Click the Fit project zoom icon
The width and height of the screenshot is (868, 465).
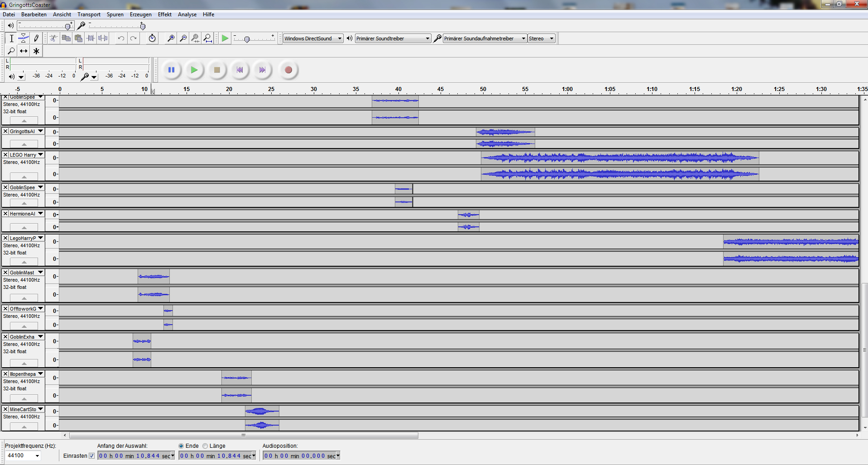coord(208,38)
